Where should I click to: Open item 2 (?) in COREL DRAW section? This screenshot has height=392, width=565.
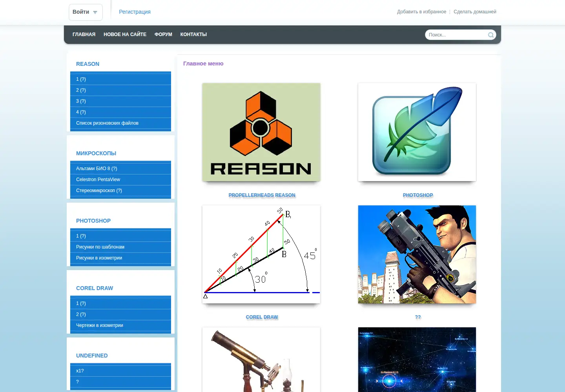point(120,314)
